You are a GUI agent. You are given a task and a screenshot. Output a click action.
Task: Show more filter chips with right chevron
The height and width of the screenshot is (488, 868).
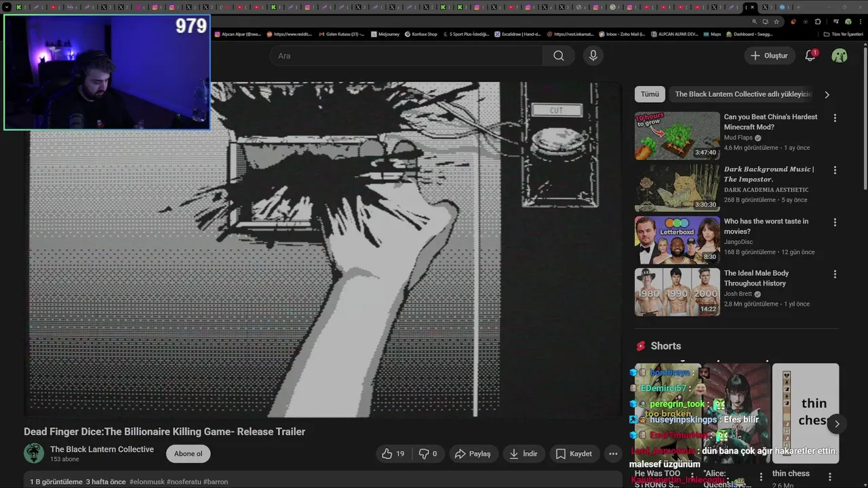(827, 95)
